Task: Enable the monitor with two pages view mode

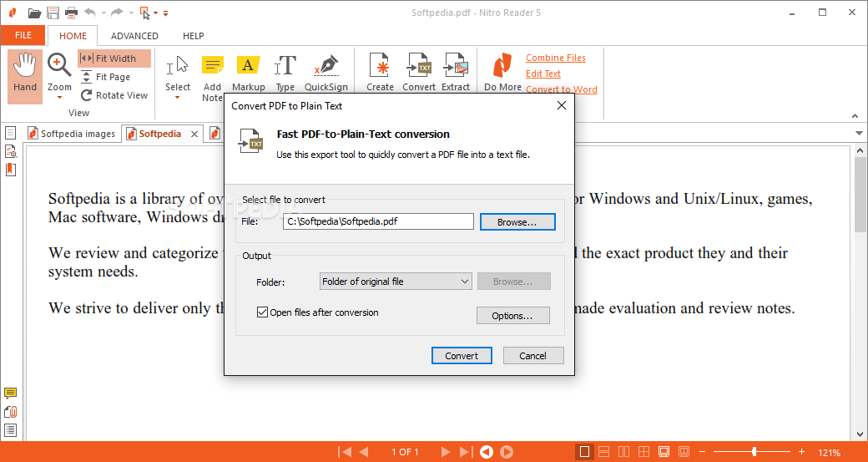Action: (x=684, y=452)
